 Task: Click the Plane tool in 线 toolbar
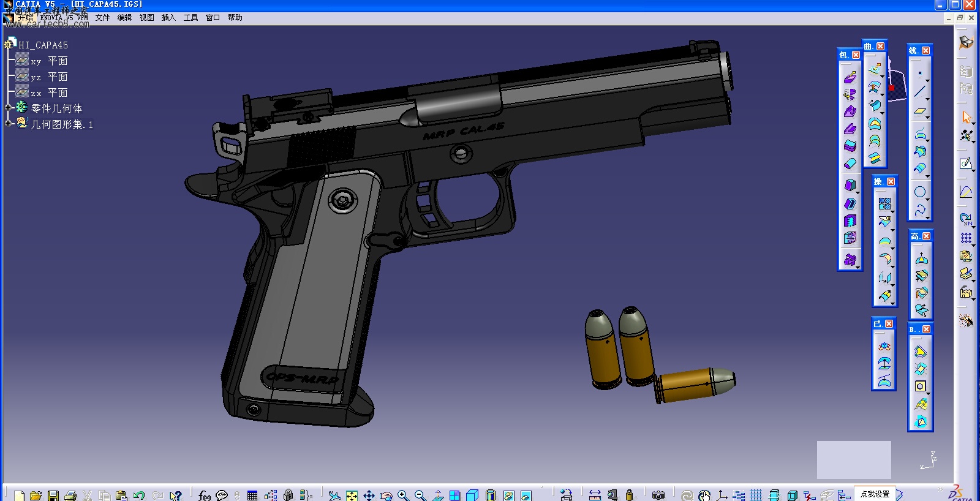(x=919, y=111)
